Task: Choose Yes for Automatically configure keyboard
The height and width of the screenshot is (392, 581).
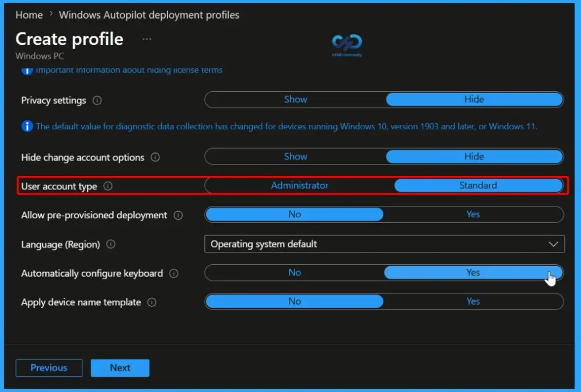Action: coord(473,273)
